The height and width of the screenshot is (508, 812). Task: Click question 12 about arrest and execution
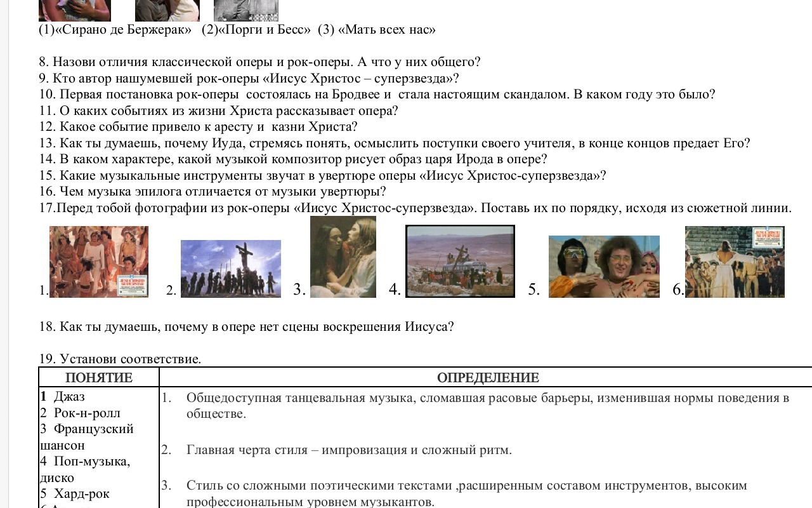(x=199, y=127)
